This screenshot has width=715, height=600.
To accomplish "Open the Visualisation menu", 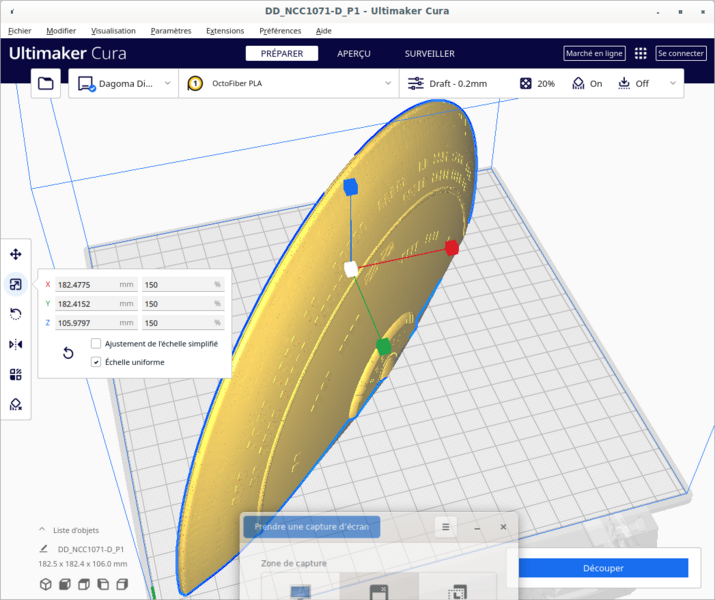I will [x=113, y=31].
